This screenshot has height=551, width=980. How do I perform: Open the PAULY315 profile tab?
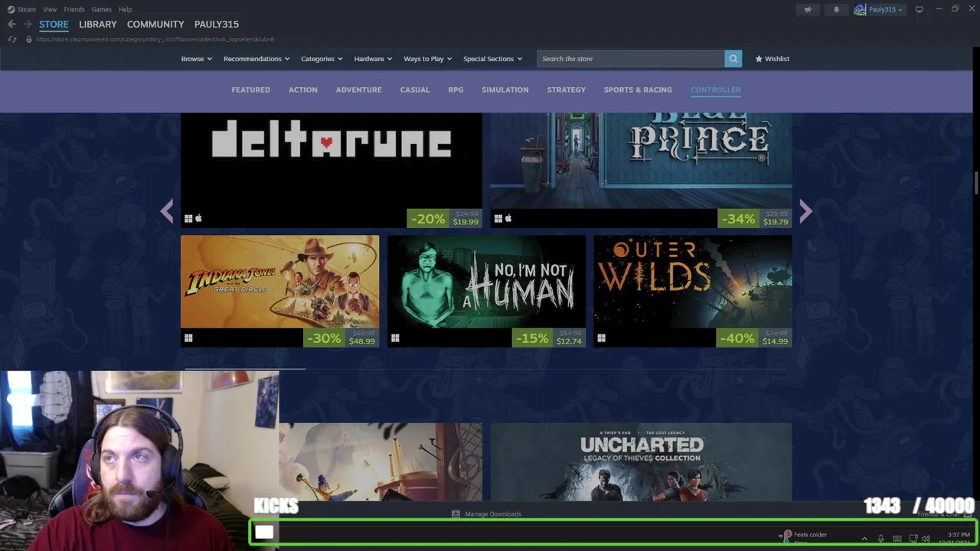click(217, 24)
